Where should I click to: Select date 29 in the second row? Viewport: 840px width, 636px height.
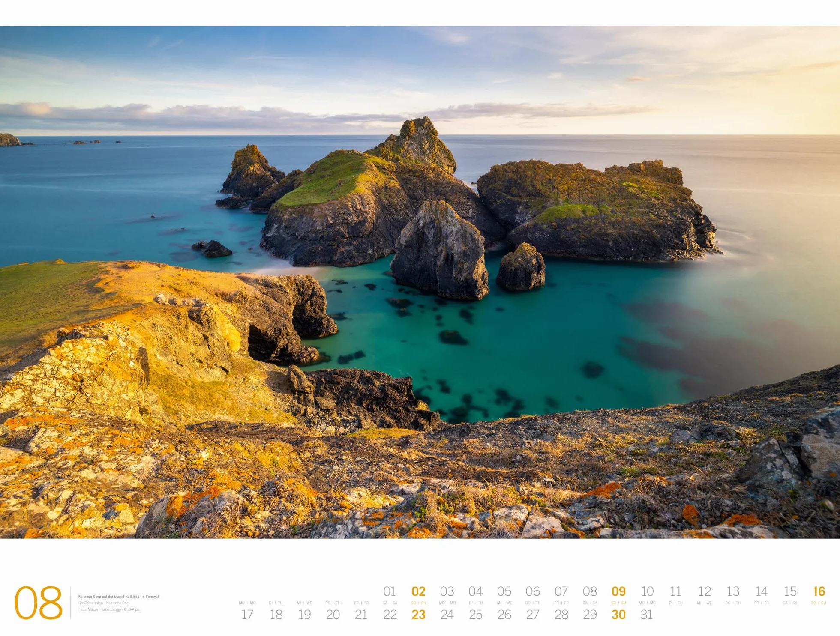[x=590, y=615]
